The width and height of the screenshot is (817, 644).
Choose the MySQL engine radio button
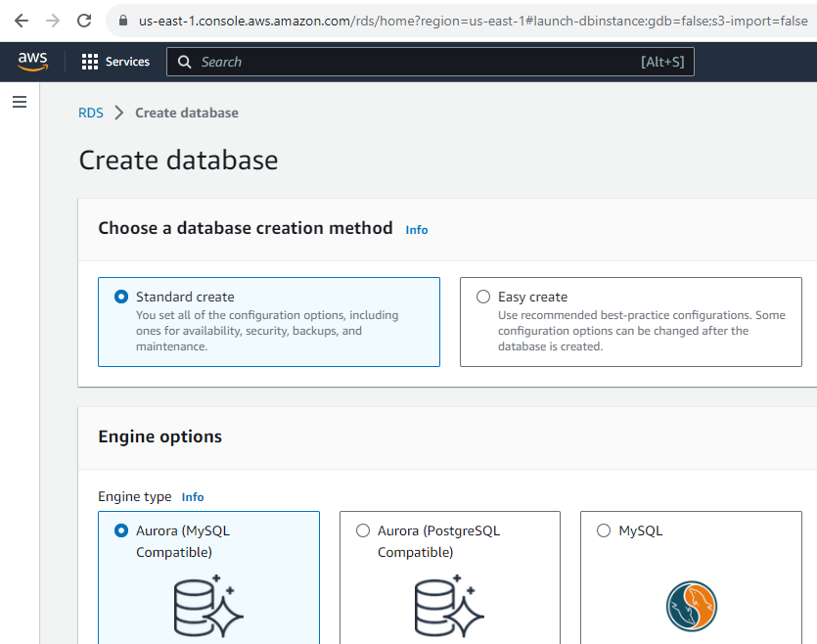point(604,530)
